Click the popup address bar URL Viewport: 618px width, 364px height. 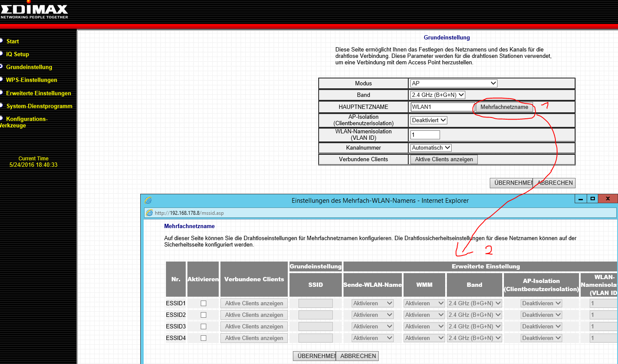[189, 213]
